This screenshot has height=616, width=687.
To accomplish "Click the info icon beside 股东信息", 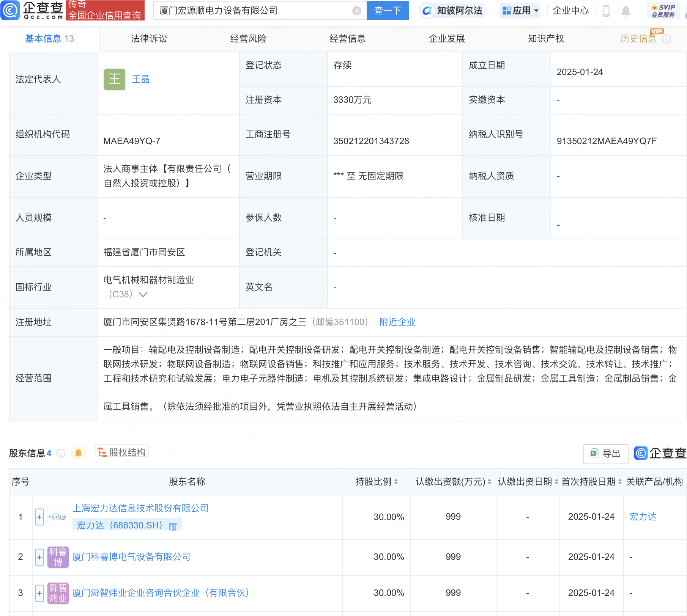I will 61,453.
